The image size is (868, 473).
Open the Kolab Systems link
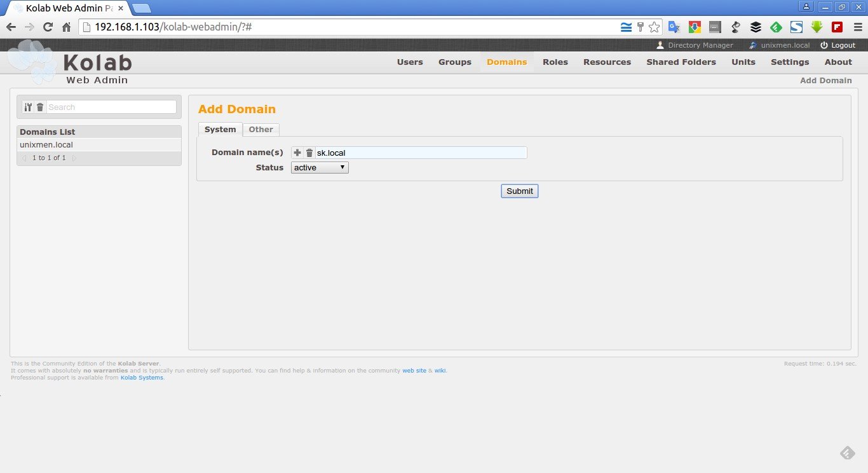[142, 378]
